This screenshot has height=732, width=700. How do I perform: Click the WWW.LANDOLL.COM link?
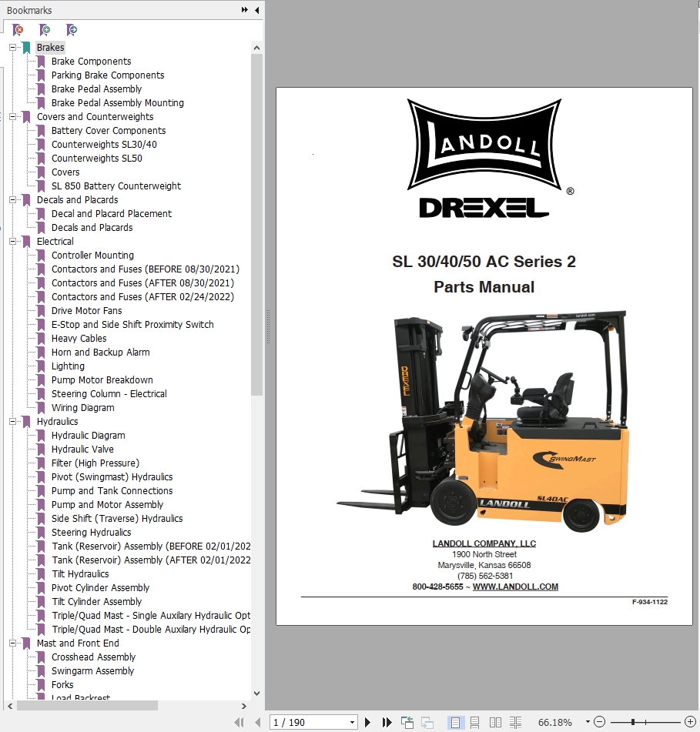[x=515, y=587]
